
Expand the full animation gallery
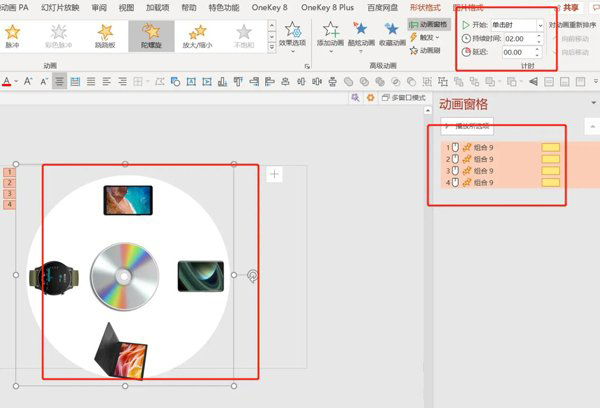(x=272, y=47)
